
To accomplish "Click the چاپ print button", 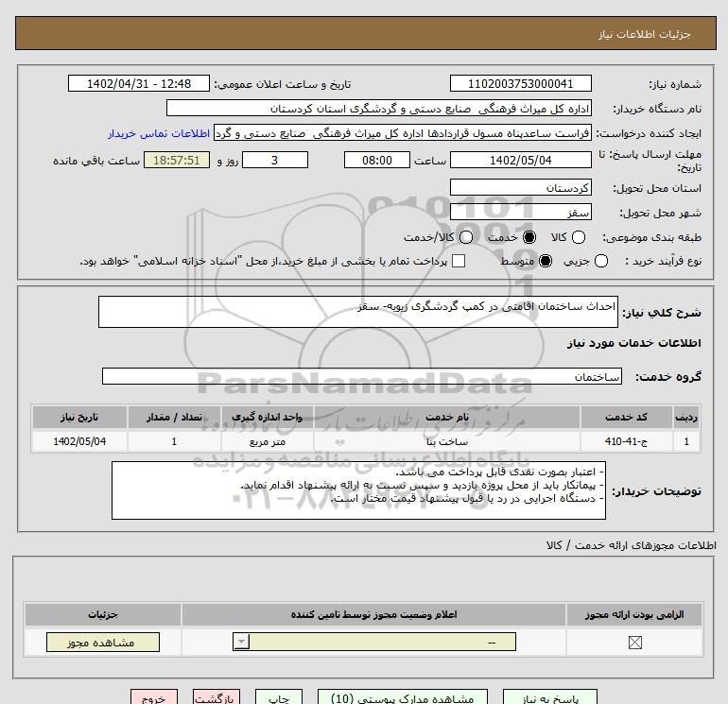I will click(278, 697).
